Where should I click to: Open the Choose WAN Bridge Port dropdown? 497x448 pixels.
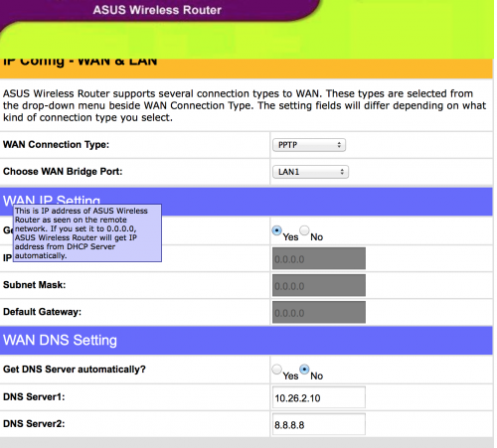(x=310, y=172)
